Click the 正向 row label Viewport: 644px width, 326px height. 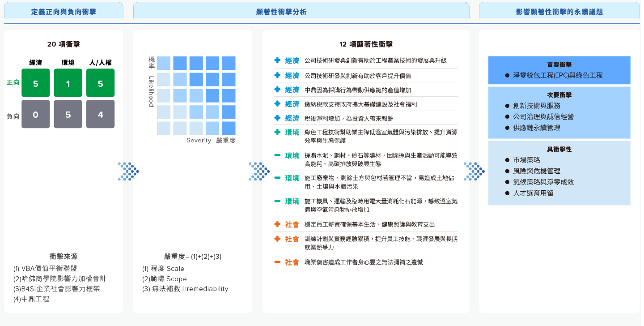click(x=13, y=82)
